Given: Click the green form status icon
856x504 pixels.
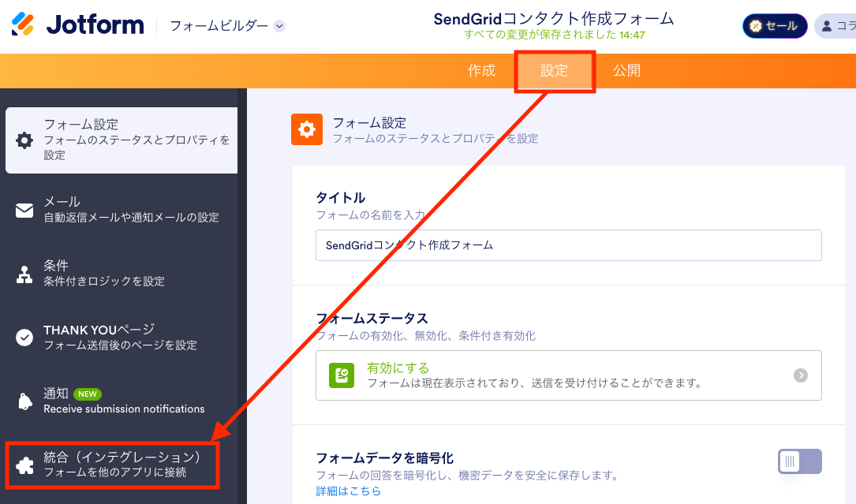Looking at the screenshot, I should coord(342,375).
